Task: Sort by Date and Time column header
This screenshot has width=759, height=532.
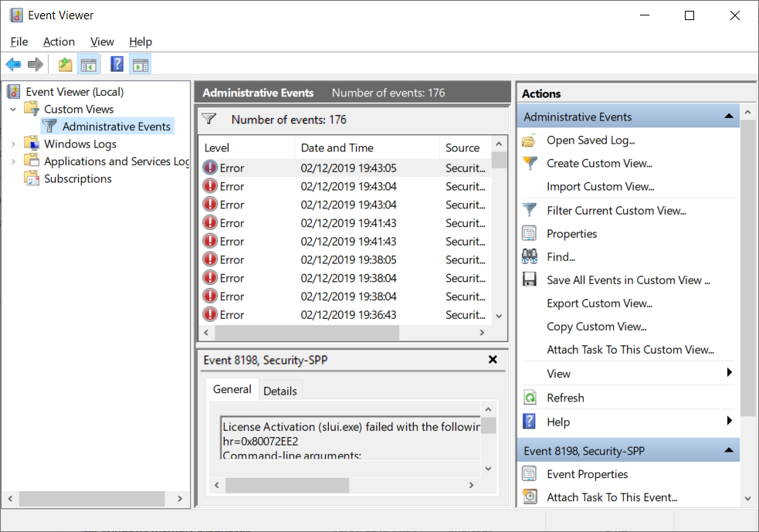Action: pyautogui.click(x=367, y=147)
